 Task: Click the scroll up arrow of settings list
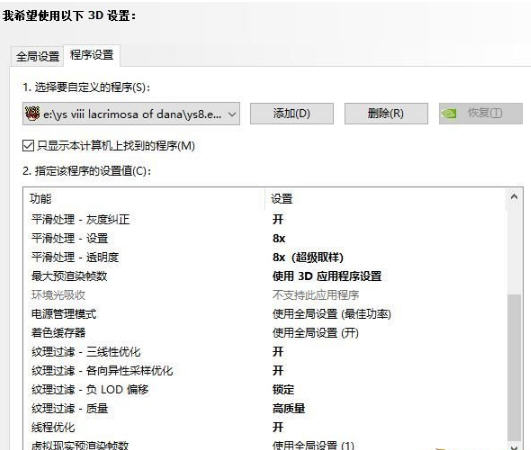pos(514,197)
